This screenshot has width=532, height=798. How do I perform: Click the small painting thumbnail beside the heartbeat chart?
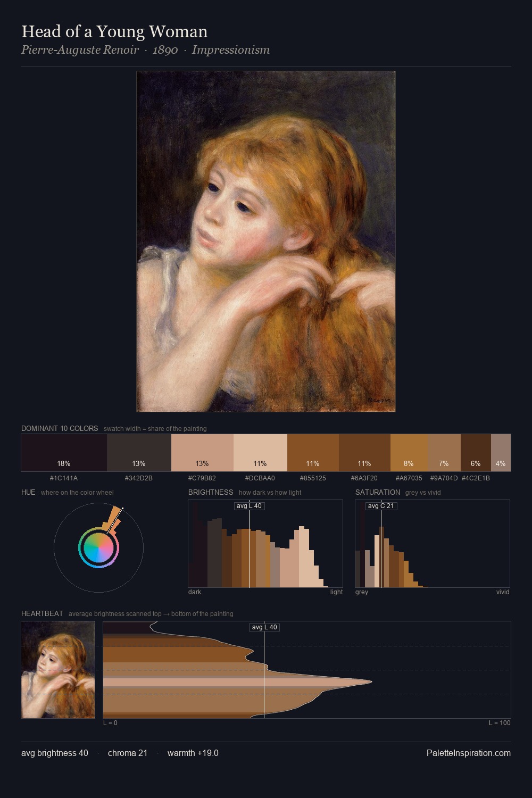[x=58, y=670]
